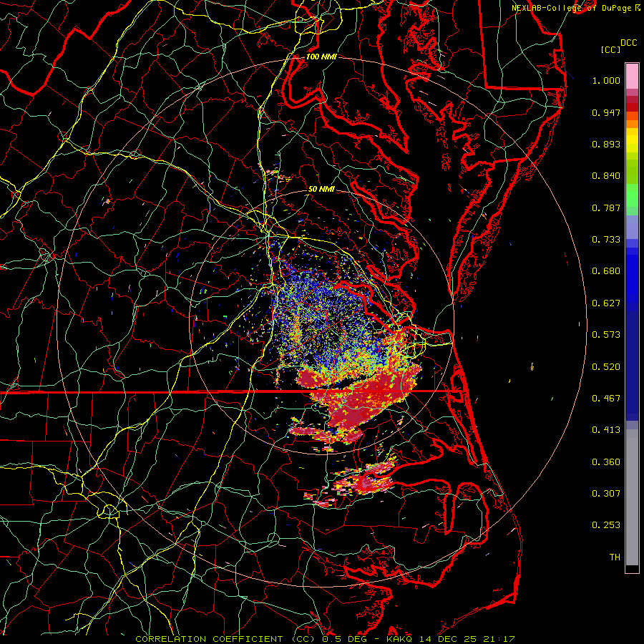Click the 0.893 scale value

(x=606, y=144)
